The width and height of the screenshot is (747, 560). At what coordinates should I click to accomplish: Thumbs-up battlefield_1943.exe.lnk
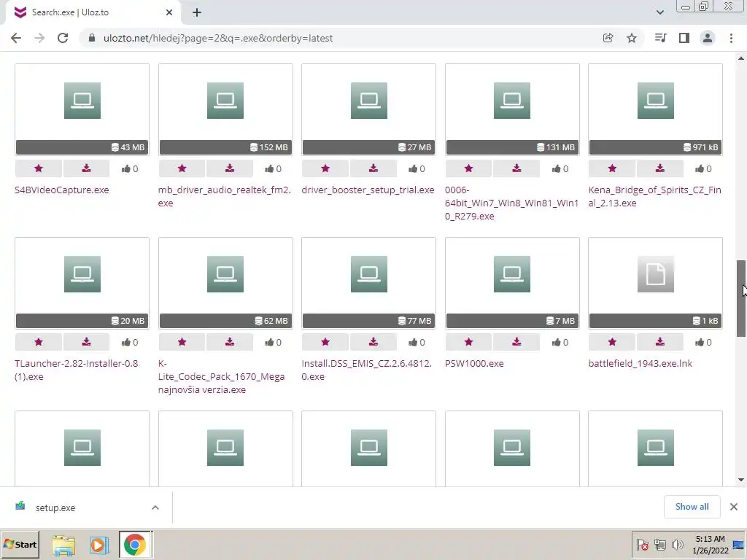point(703,342)
